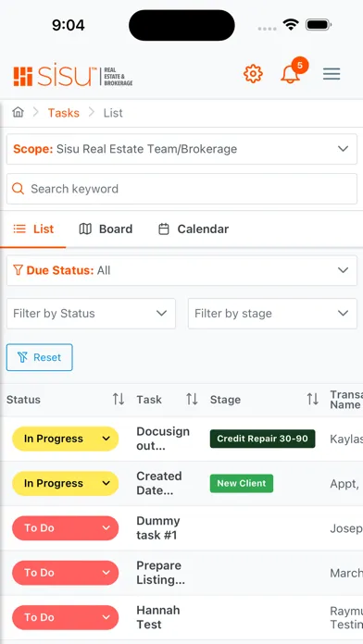
Task: Open the Due Status filter dropdown
Action: click(x=181, y=270)
